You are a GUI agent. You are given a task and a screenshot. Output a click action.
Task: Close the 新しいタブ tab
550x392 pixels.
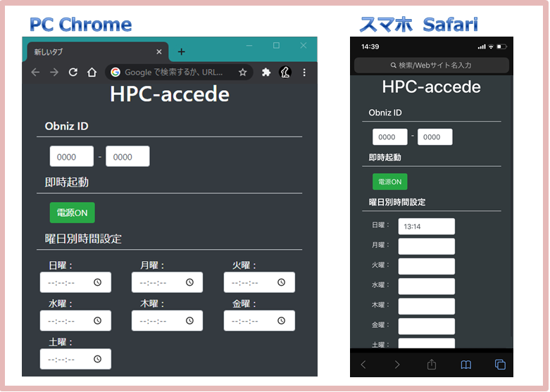point(159,52)
